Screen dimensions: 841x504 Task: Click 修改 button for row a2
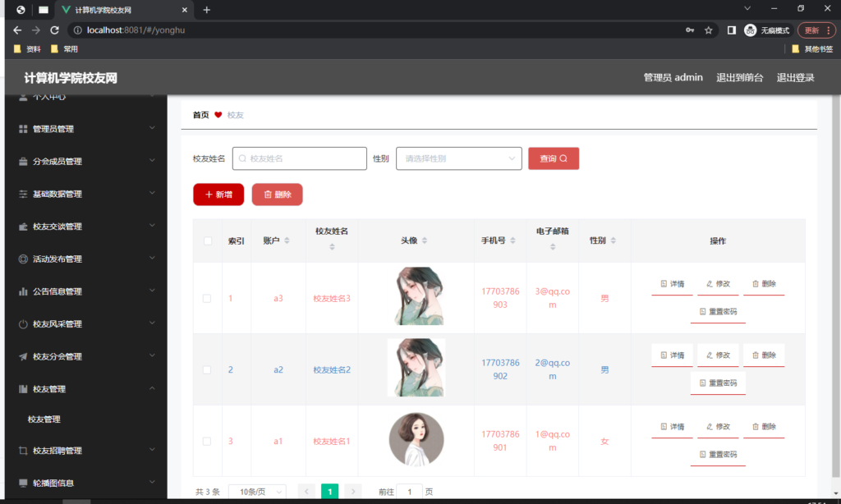[718, 355]
